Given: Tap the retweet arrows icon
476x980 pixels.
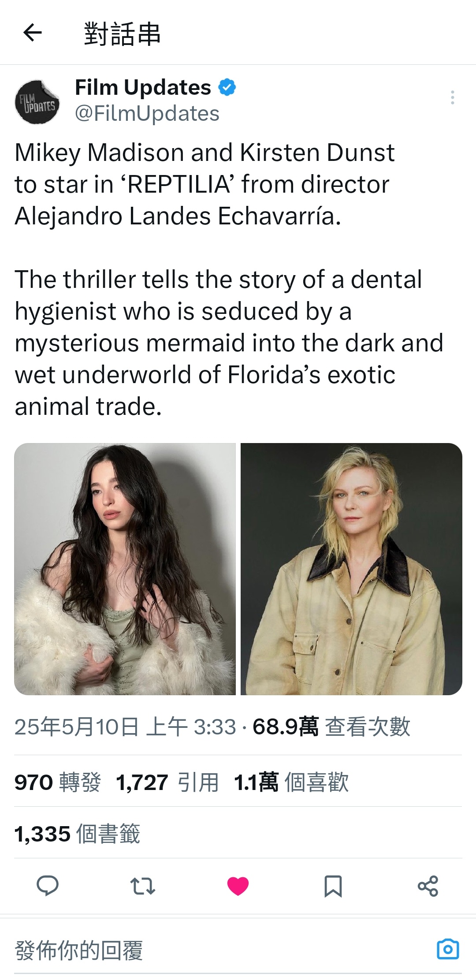Looking at the screenshot, I should 143,886.
